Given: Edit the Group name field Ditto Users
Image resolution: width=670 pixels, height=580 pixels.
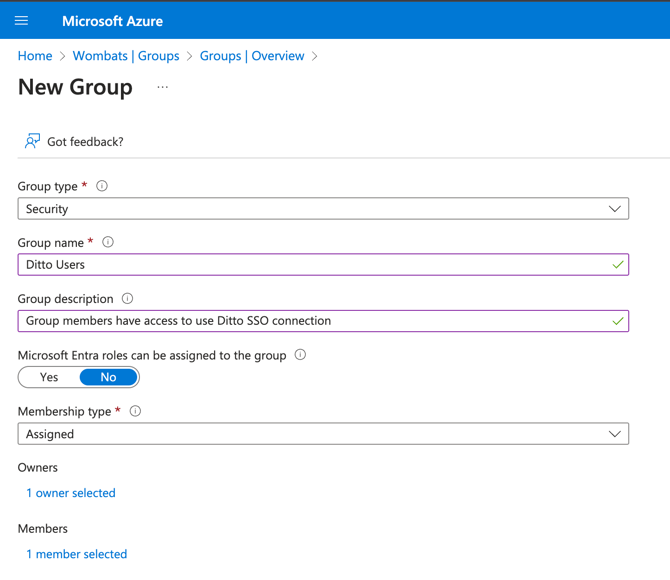Looking at the screenshot, I should pyautogui.click(x=323, y=265).
